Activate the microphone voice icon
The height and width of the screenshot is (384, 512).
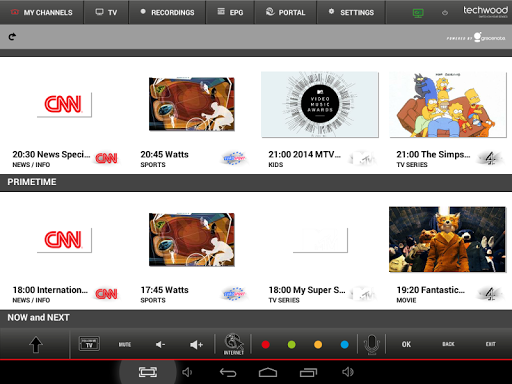(372, 344)
